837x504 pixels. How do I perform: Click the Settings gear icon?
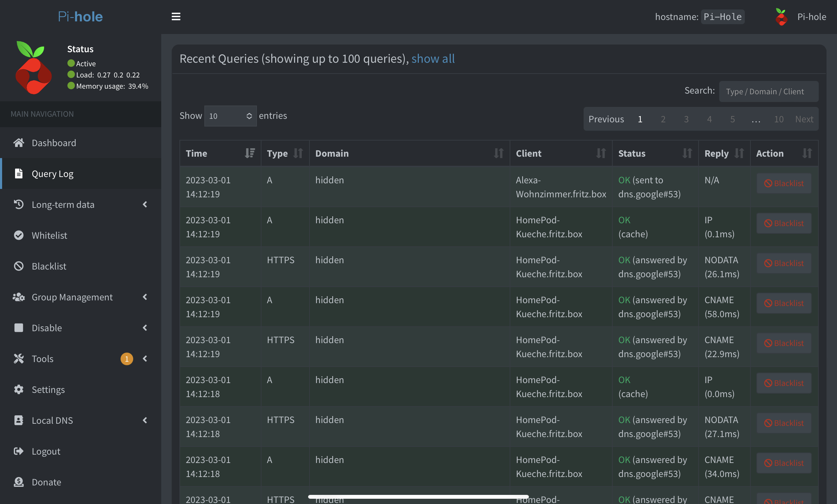tap(19, 389)
